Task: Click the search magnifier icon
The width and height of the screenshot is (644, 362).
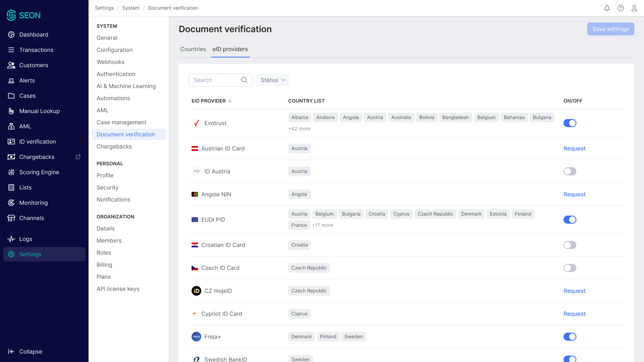Action: click(x=244, y=80)
